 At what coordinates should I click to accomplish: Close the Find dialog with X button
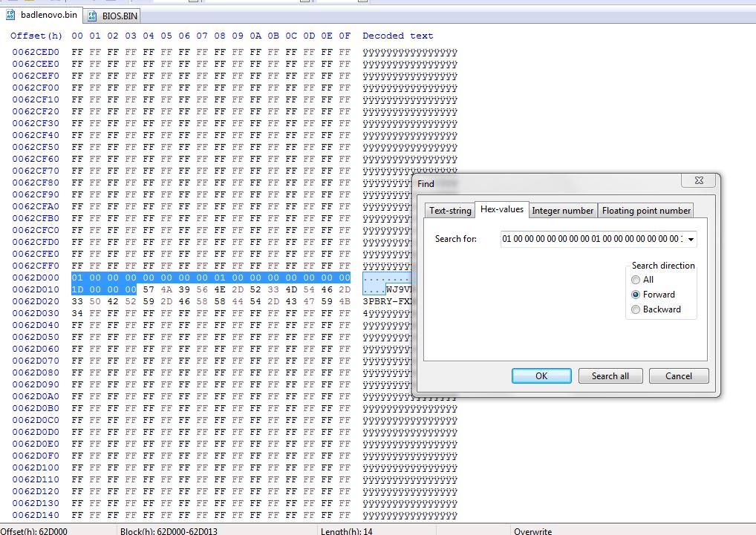(x=699, y=180)
